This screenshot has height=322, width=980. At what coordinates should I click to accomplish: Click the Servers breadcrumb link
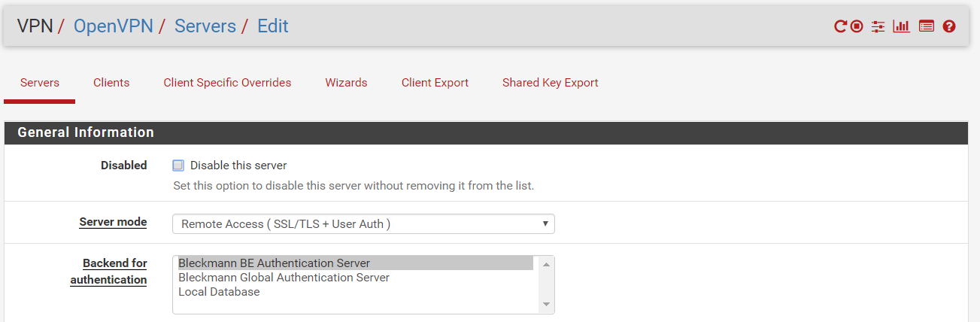205,26
